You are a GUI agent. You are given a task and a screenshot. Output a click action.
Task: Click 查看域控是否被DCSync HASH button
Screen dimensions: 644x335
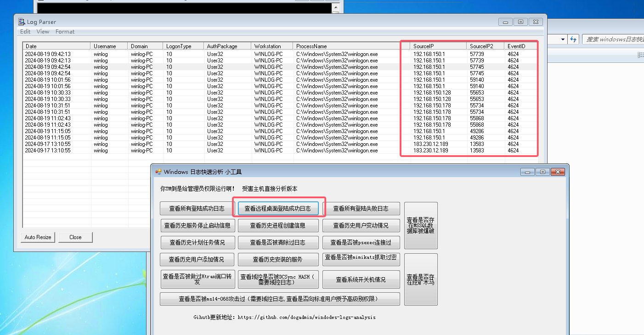pyautogui.click(x=277, y=279)
